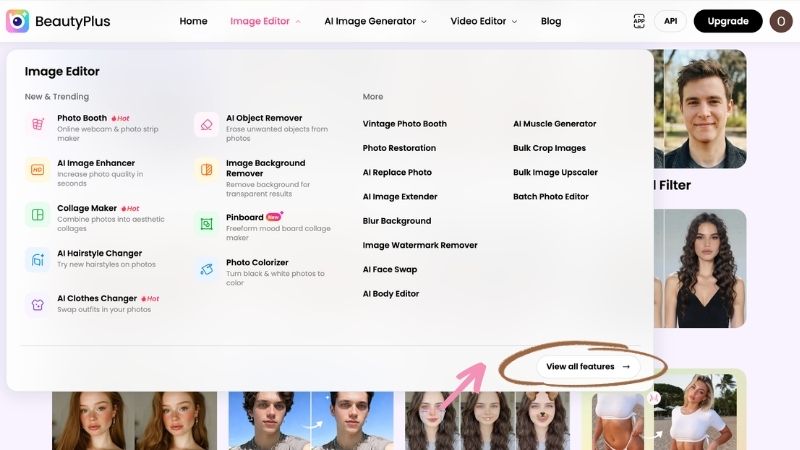Click the BeautyPlus logo icon
Screen dimensions: 800x450
[17, 21]
